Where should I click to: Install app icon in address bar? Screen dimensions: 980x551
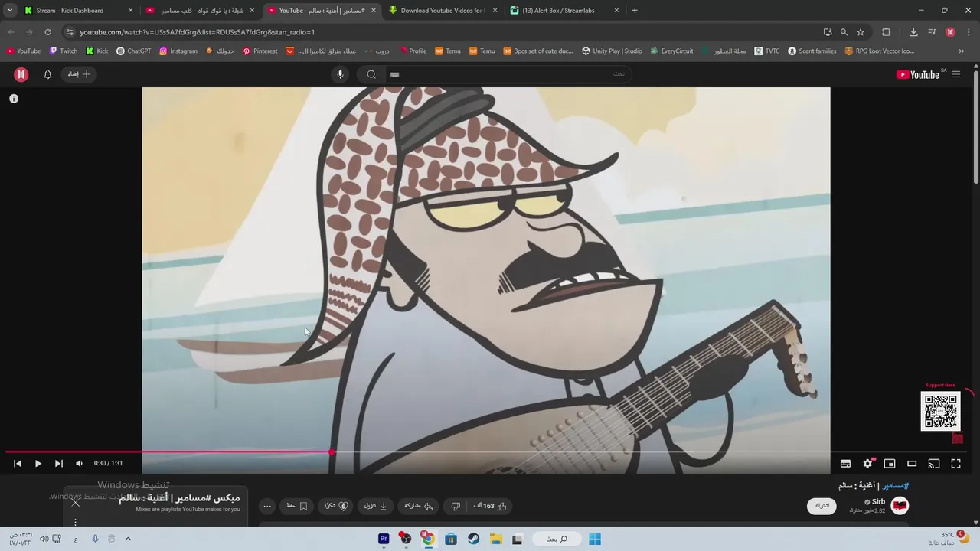(x=828, y=32)
